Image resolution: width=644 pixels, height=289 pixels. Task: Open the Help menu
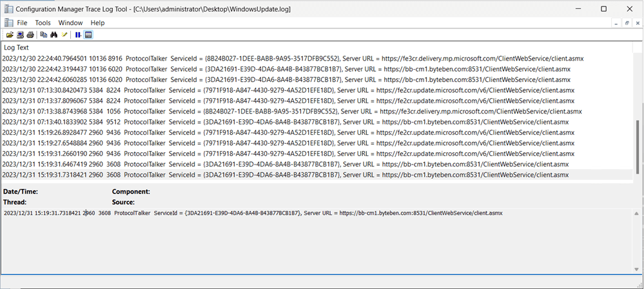point(98,23)
